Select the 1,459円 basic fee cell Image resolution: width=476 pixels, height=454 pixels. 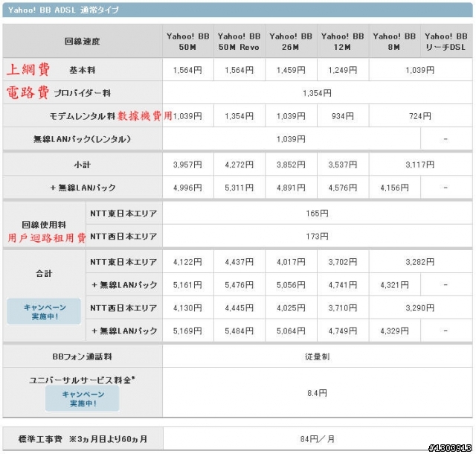(x=291, y=70)
